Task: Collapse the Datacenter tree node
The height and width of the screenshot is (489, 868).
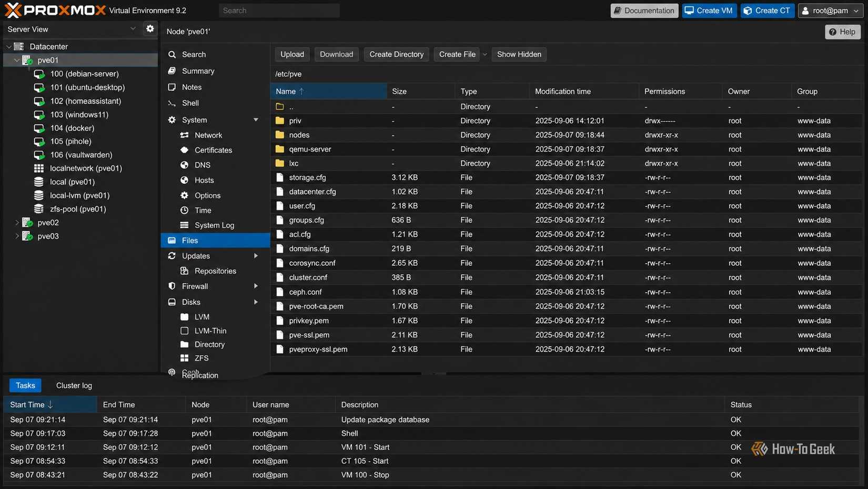Action: coord(8,46)
